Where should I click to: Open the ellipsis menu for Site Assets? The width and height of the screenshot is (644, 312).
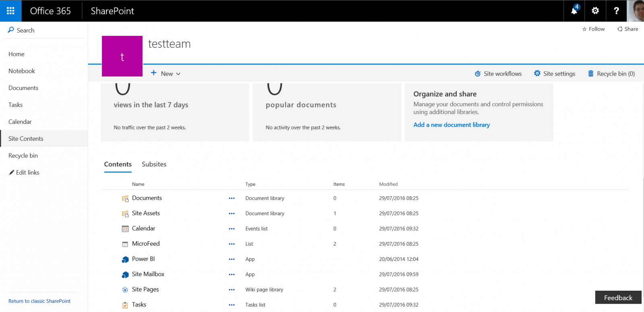coord(231,213)
